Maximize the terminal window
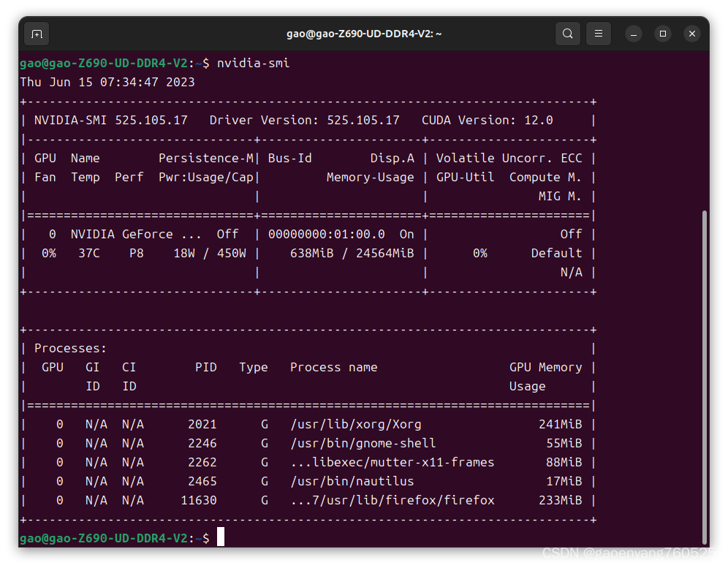728x568 pixels. click(662, 34)
